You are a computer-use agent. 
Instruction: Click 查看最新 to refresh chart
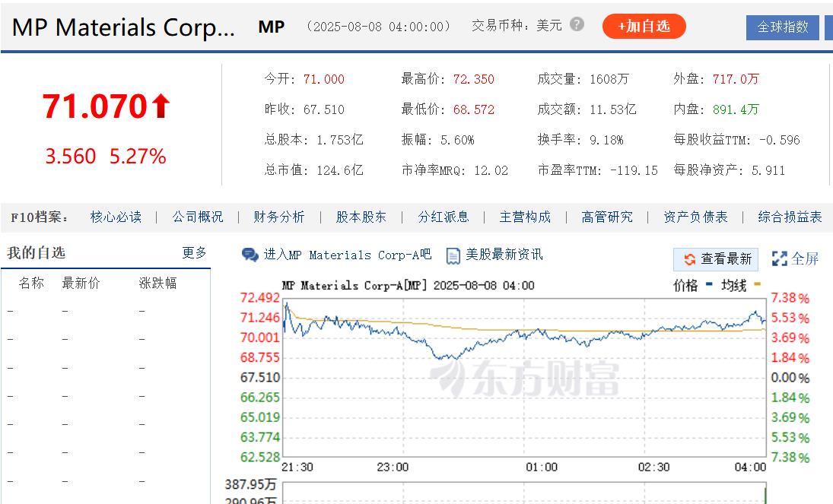point(716,259)
